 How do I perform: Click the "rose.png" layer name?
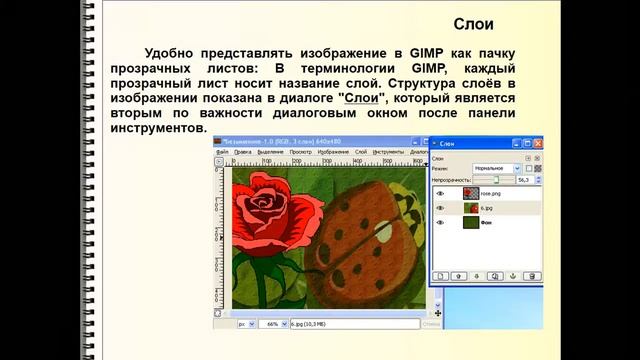coord(491,193)
